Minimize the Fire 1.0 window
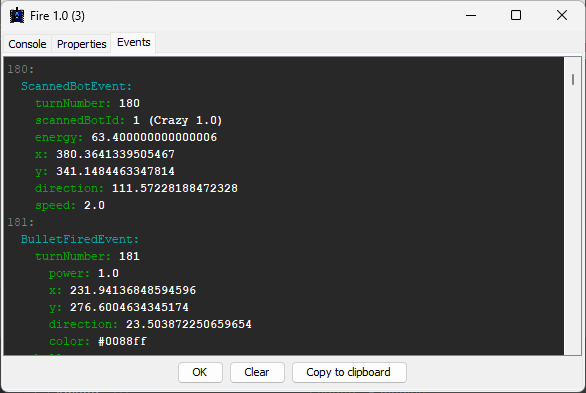This screenshot has height=393, width=586. coord(471,16)
